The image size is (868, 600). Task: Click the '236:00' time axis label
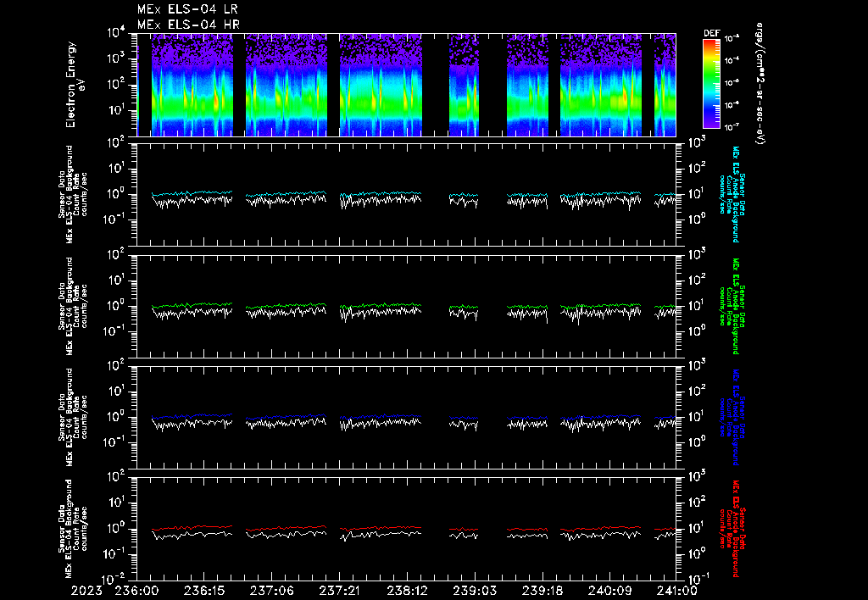[x=136, y=591]
